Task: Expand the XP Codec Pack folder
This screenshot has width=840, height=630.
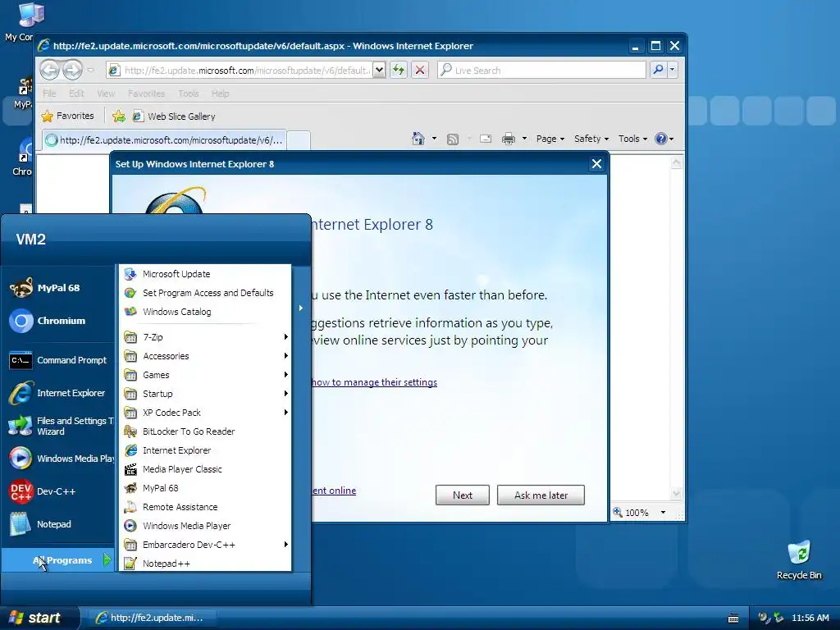Action: coord(206,413)
